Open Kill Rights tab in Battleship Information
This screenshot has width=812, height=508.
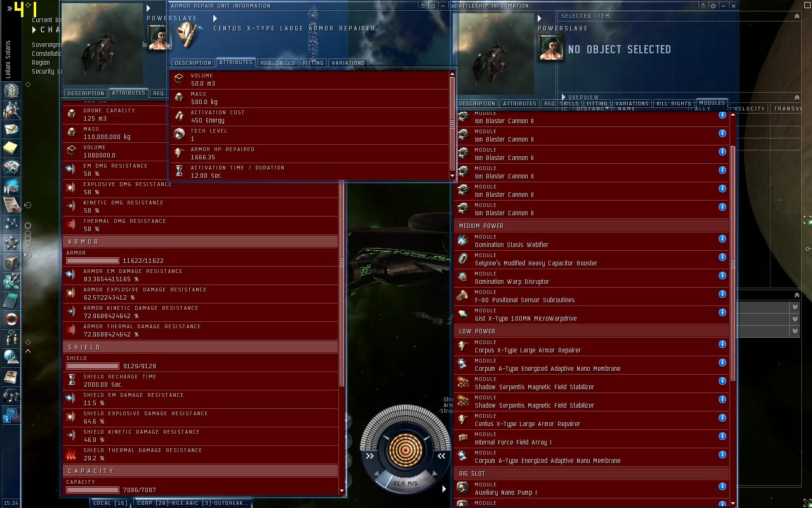(673, 104)
